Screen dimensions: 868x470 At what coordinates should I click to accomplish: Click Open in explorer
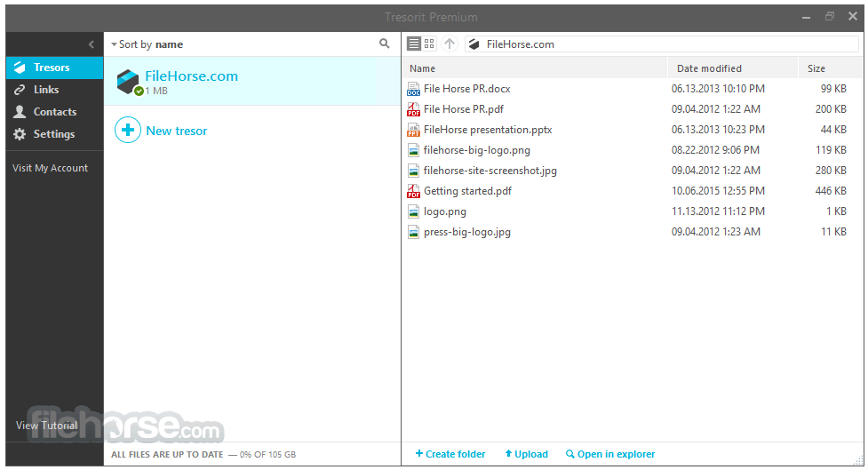[x=610, y=454]
